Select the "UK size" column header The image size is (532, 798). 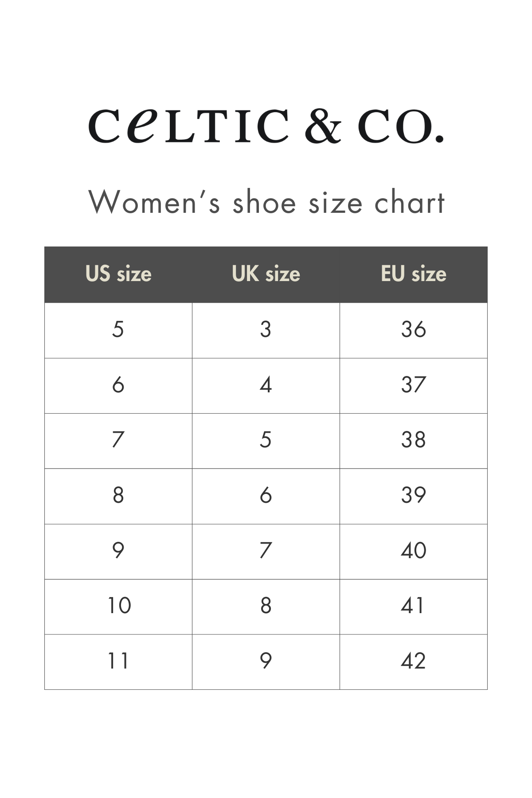pos(266,274)
